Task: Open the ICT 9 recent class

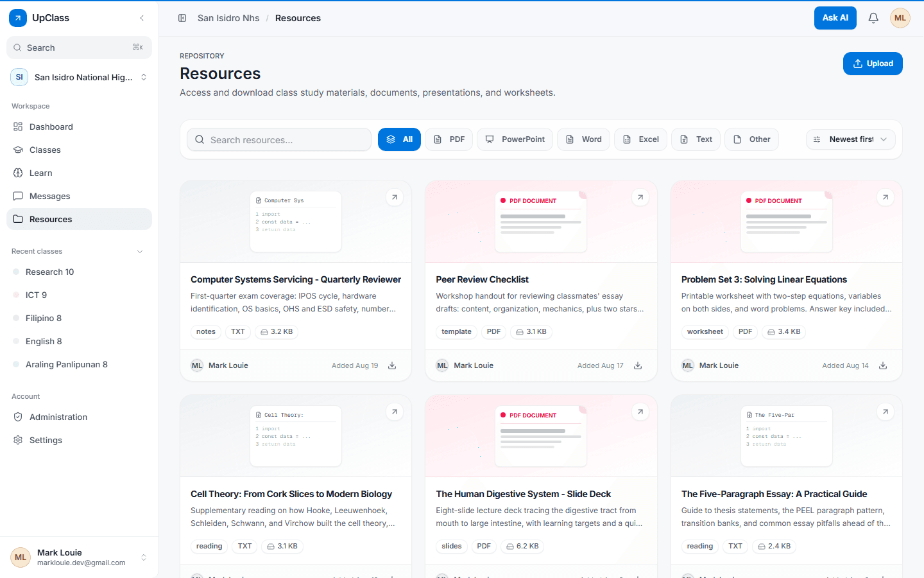Action: [x=79, y=295]
